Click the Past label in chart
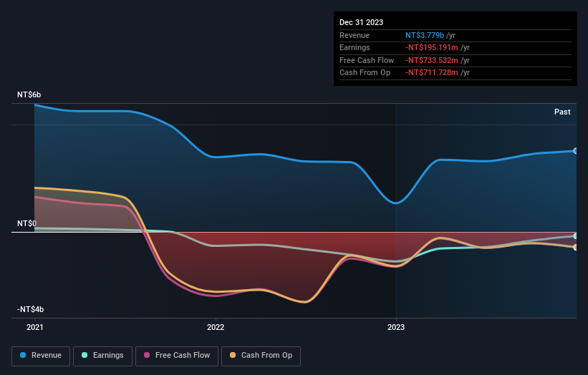Screen dimensions: 588x375 point(562,112)
